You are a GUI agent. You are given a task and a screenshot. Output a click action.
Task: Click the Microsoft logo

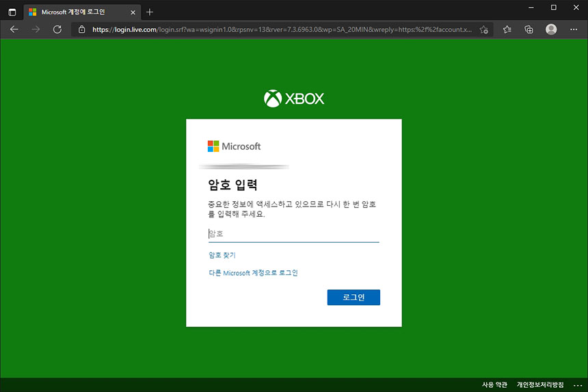tap(234, 146)
